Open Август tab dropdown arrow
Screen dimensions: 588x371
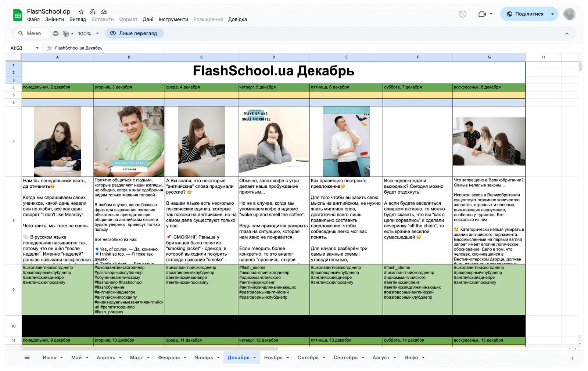[x=395, y=357]
